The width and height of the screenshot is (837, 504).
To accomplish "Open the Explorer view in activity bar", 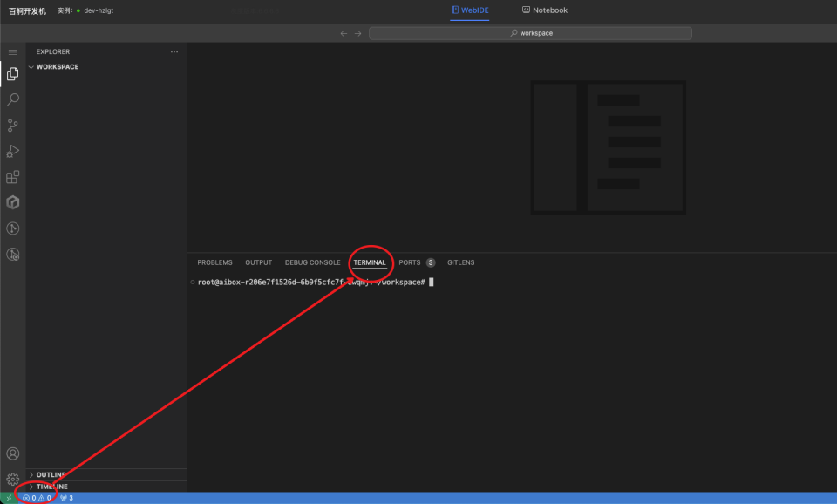I will click(13, 74).
